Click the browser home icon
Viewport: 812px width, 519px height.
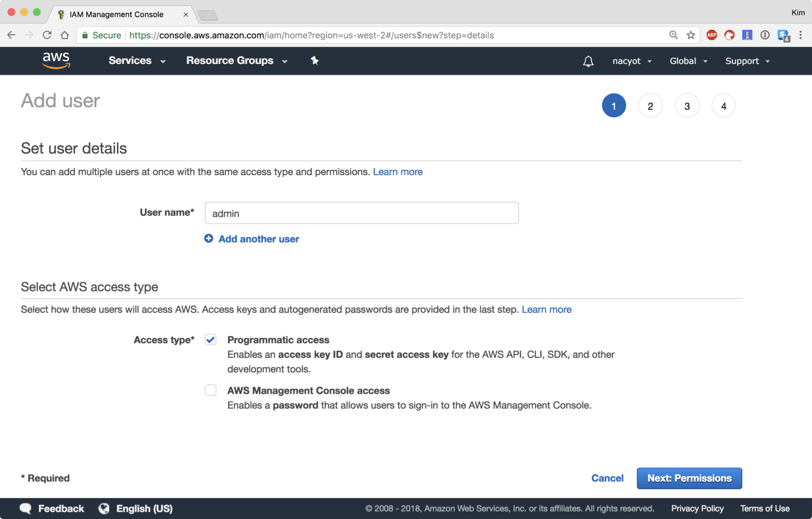tap(65, 35)
